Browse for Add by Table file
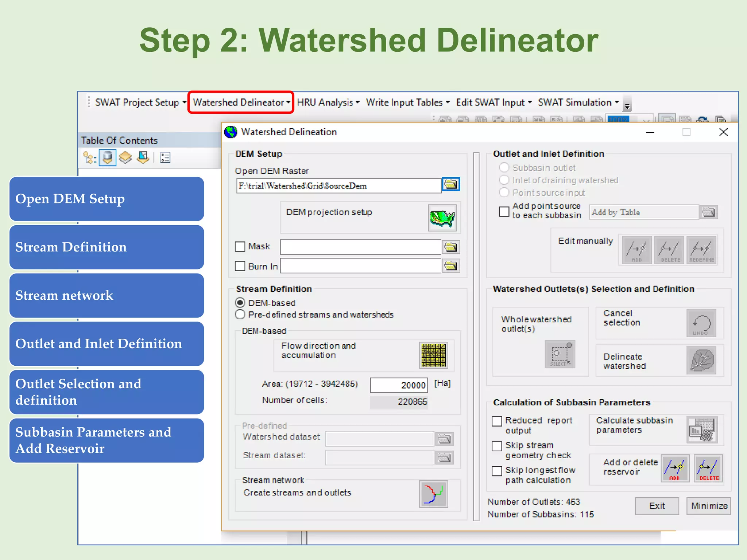This screenshot has height=560, width=747. (x=709, y=212)
